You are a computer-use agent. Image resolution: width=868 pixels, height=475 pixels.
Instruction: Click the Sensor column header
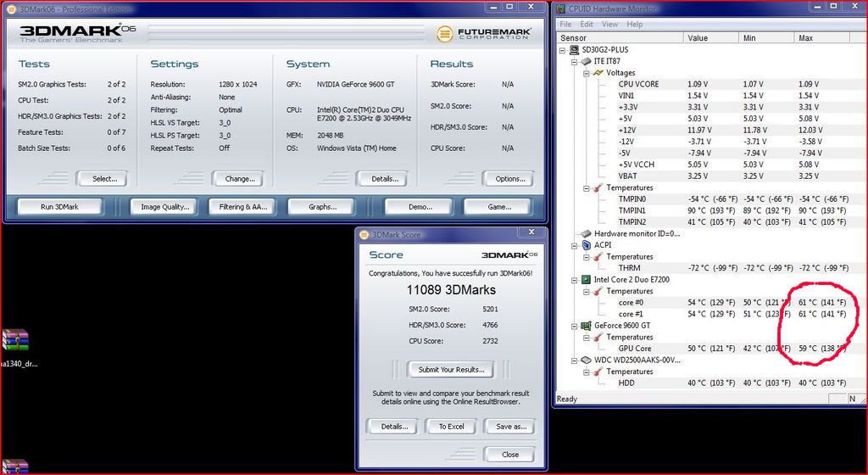coord(620,37)
